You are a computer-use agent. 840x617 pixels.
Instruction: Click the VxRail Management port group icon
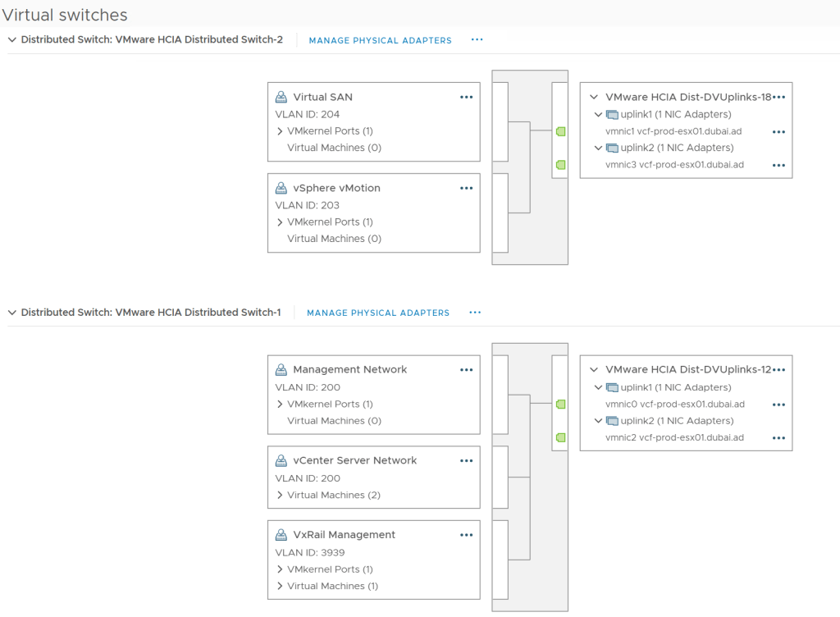click(281, 535)
